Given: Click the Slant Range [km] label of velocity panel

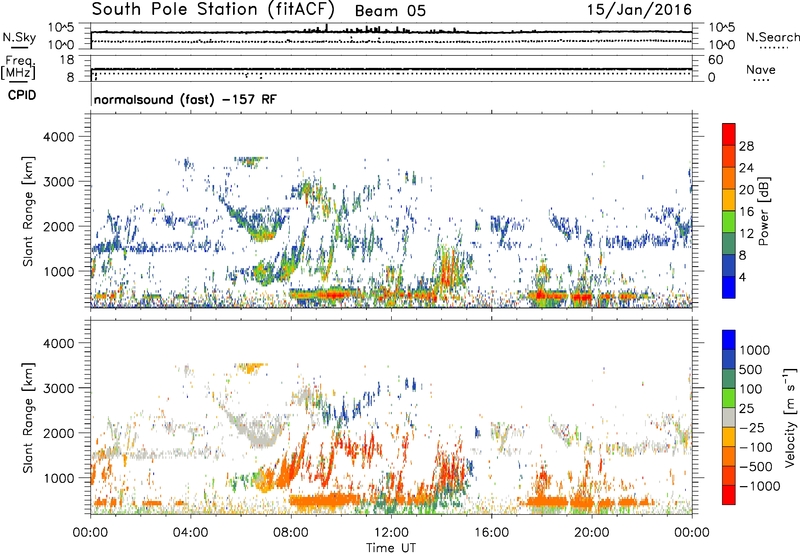Looking at the screenshot, I should click(x=28, y=418).
